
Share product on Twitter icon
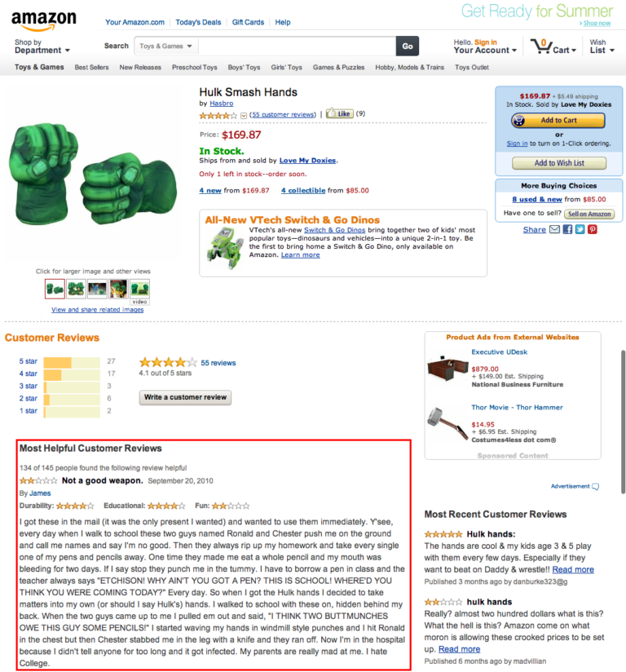[580, 230]
